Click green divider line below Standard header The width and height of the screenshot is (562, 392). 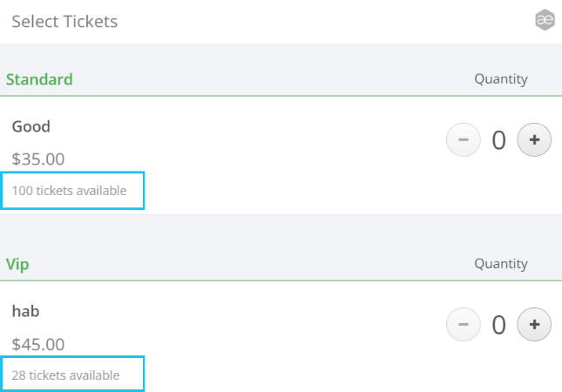pos(281,96)
